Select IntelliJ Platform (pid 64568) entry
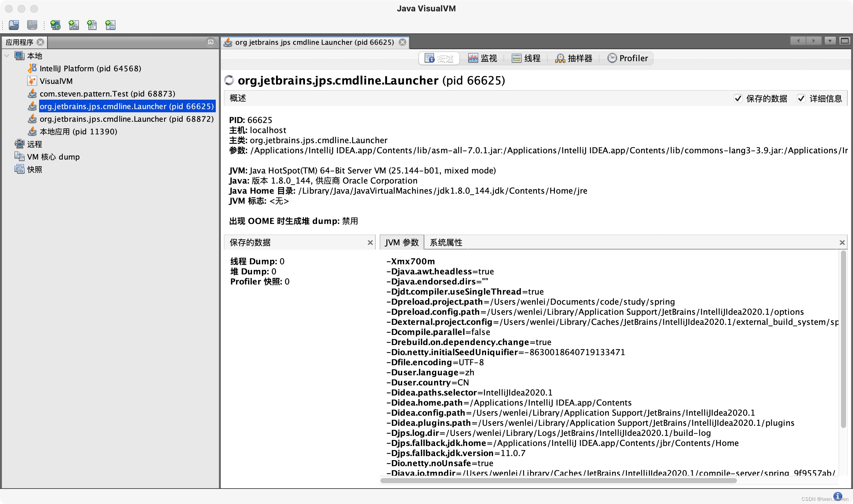The height and width of the screenshot is (504, 853). point(90,69)
